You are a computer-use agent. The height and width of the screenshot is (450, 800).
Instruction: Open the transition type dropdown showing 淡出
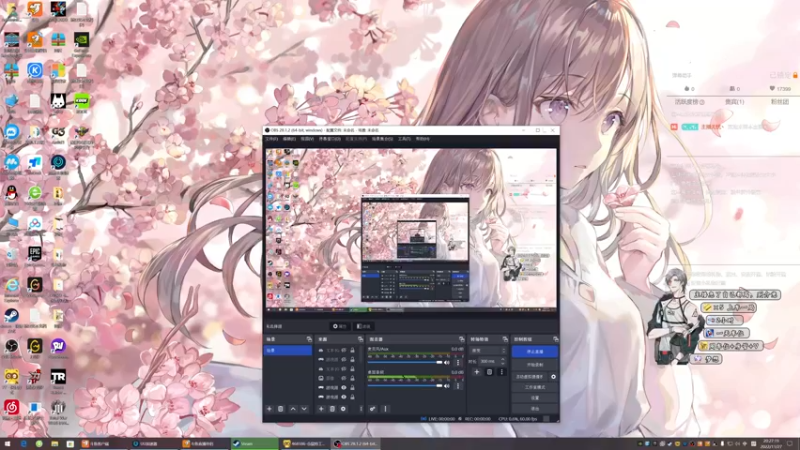pyautogui.click(x=488, y=351)
